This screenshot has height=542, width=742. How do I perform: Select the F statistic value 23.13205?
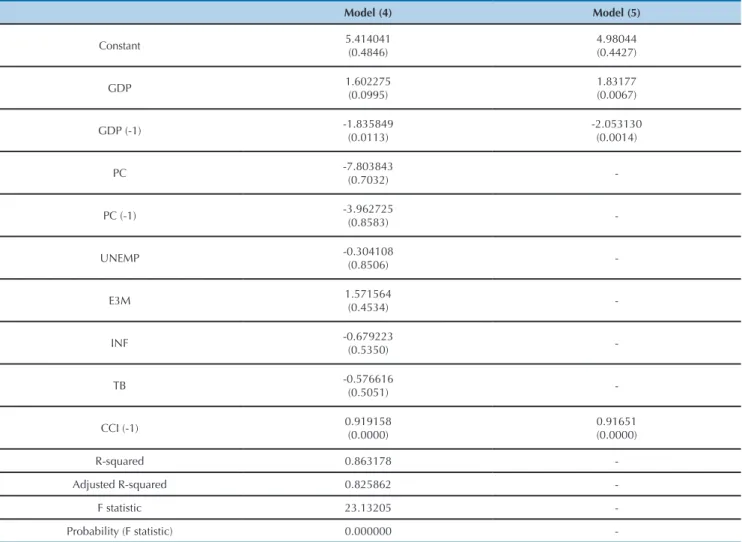click(x=368, y=508)
